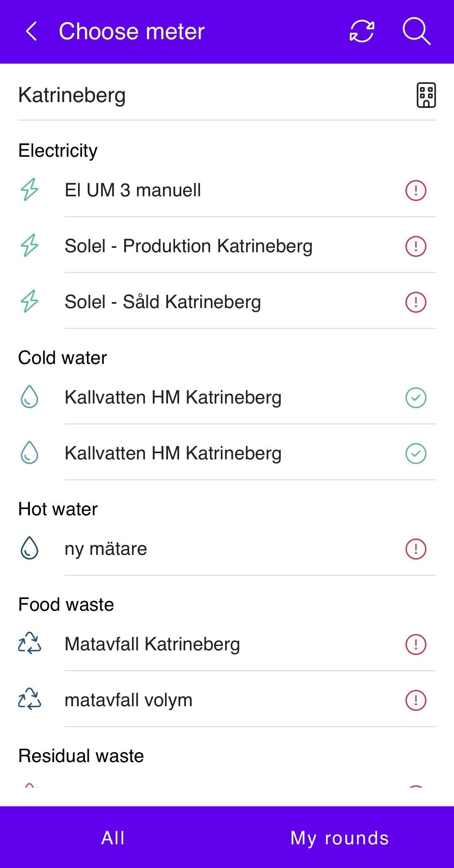Open the ny mätare hot water meter
The image size is (454, 868).
coord(106,549)
